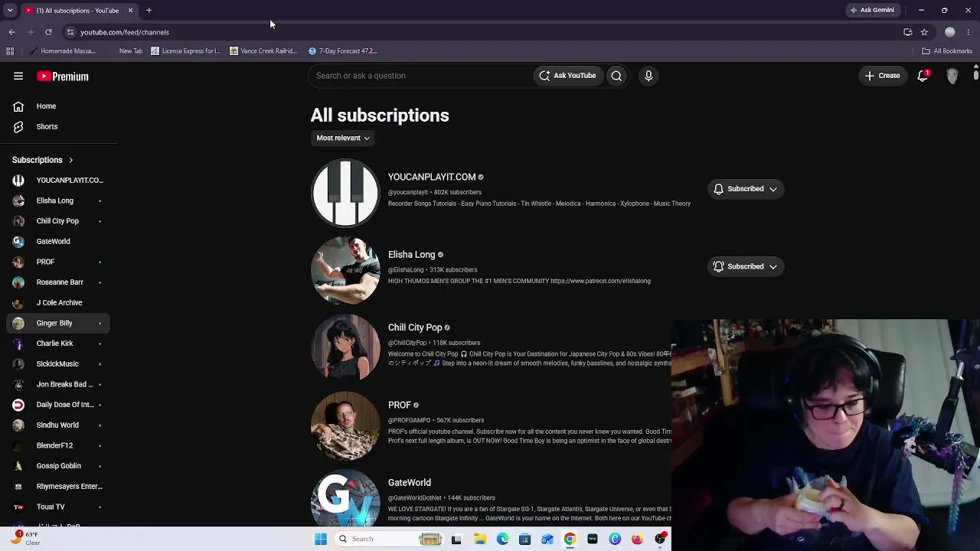980x551 pixels.
Task: Open the Shorts icon in sidebar
Action: [x=18, y=127]
